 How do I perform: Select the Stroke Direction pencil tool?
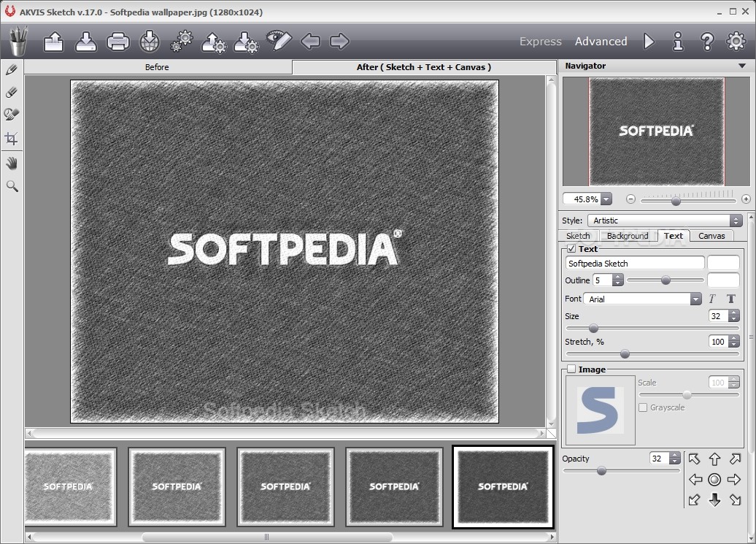12,70
